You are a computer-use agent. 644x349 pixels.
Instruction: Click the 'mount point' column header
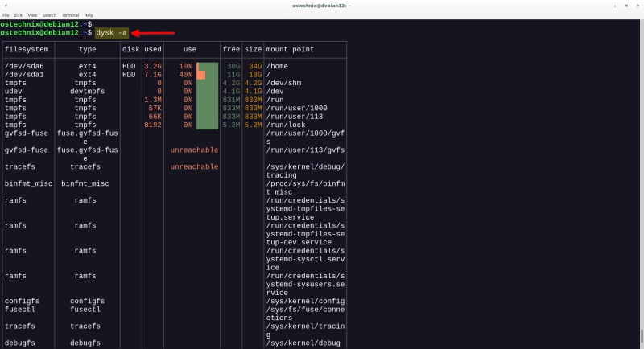(x=290, y=49)
